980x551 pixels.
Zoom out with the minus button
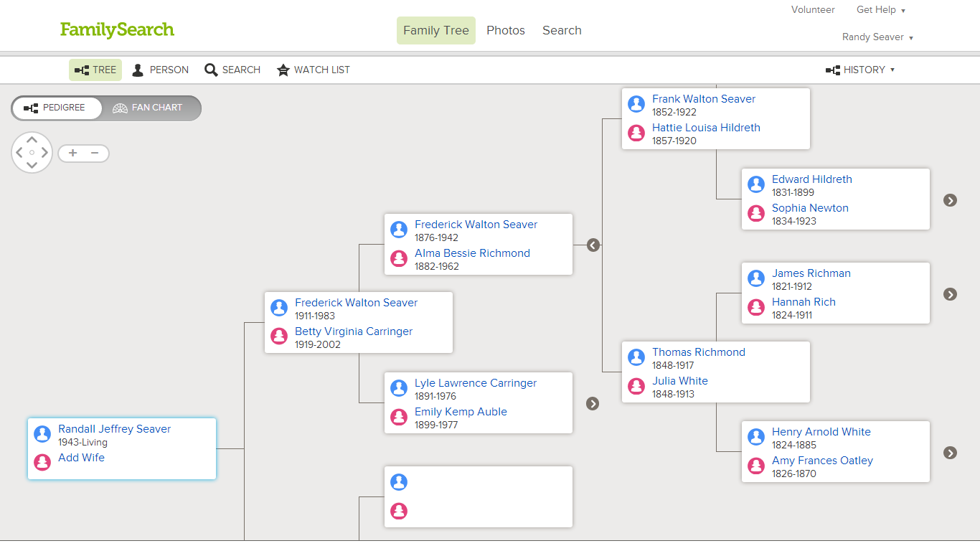(x=95, y=153)
